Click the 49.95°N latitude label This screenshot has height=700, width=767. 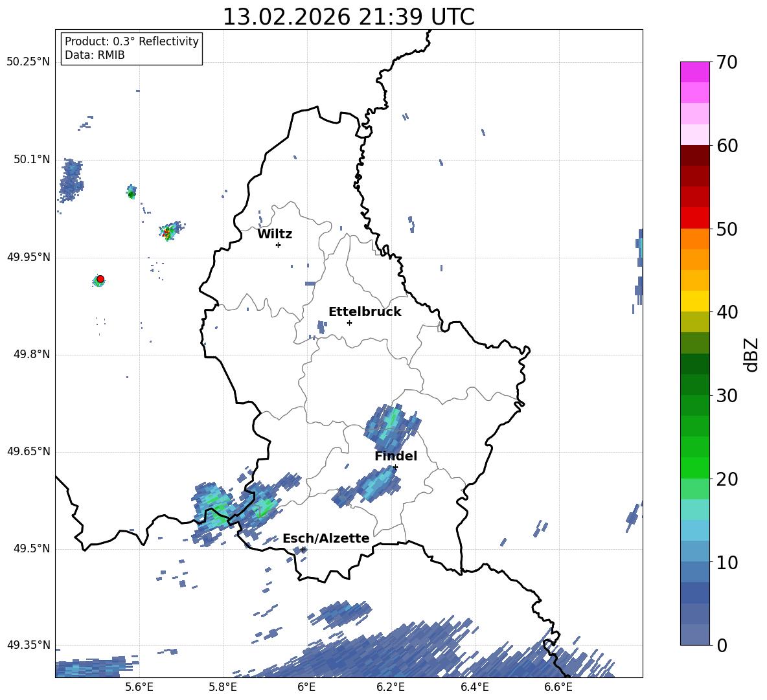(x=29, y=256)
